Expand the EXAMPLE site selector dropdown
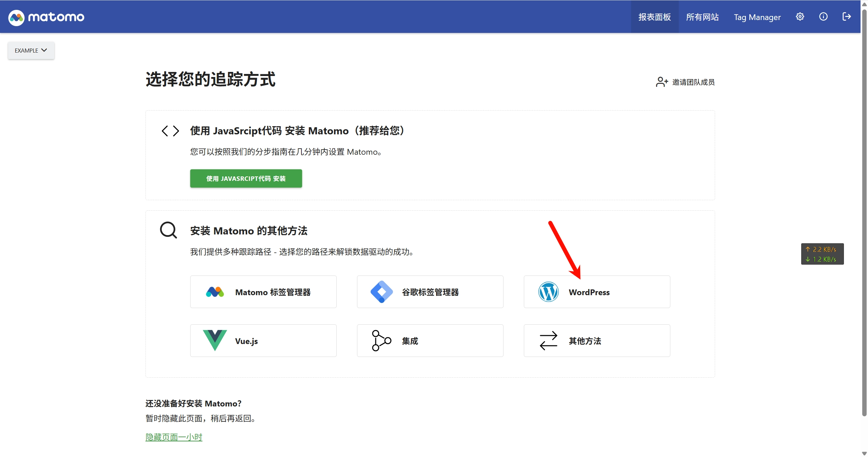The image size is (868, 457). pyautogui.click(x=31, y=51)
